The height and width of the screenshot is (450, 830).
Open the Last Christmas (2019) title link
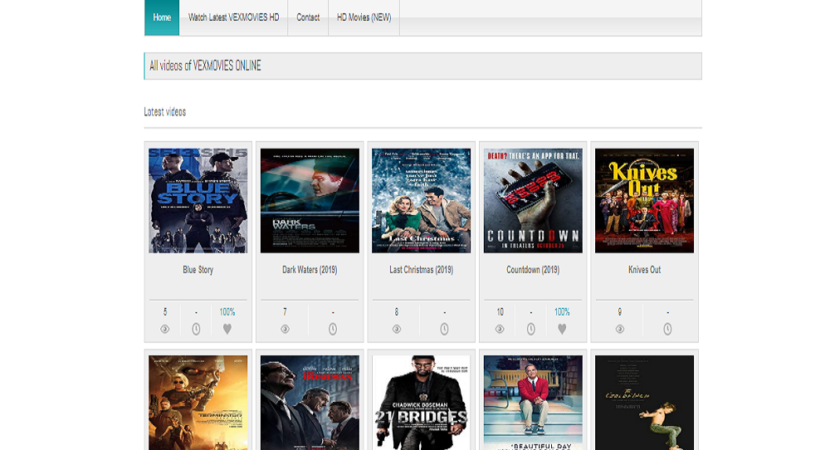click(x=421, y=269)
